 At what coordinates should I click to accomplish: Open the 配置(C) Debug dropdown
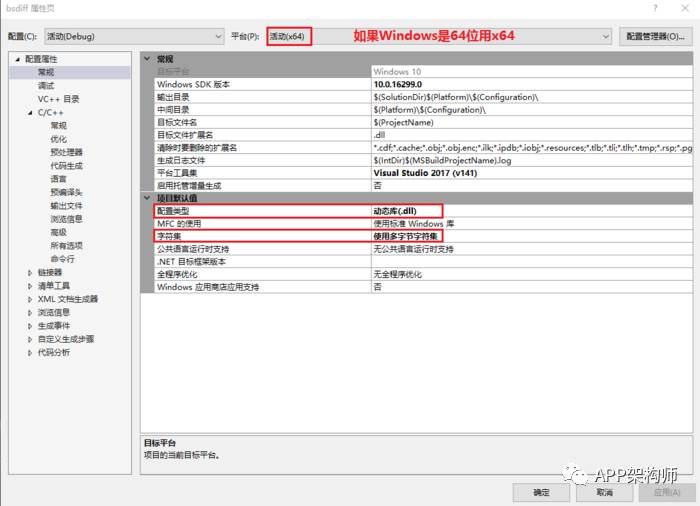pyautogui.click(x=134, y=36)
